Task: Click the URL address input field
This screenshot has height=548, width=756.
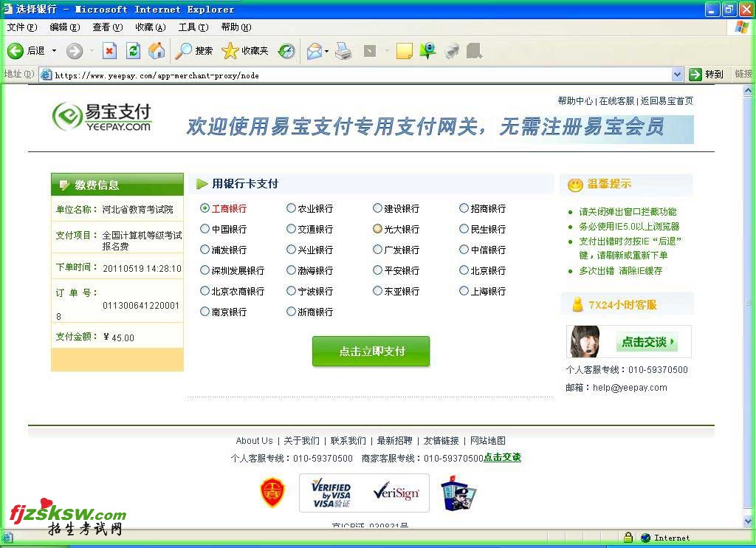Action: 354,75
